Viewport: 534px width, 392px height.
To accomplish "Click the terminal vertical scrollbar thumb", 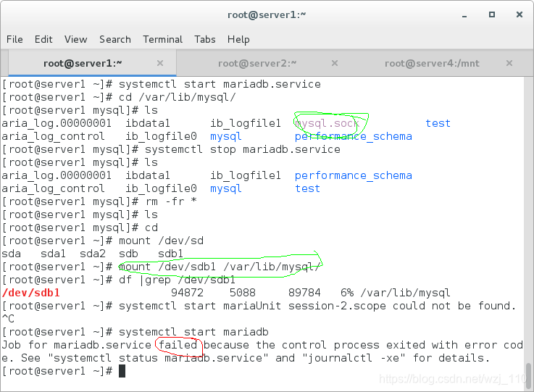I will pos(528,375).
